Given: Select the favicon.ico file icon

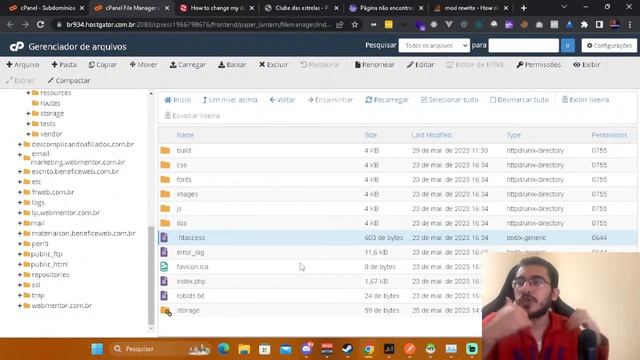Looking at the screenshot, I should (x=164, y=267).
